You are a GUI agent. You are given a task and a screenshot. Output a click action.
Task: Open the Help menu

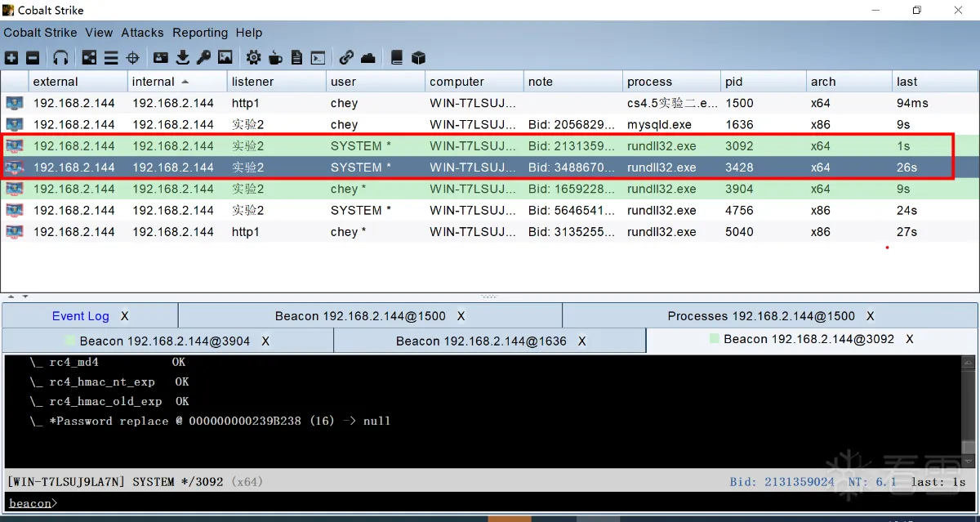[249, 33]
